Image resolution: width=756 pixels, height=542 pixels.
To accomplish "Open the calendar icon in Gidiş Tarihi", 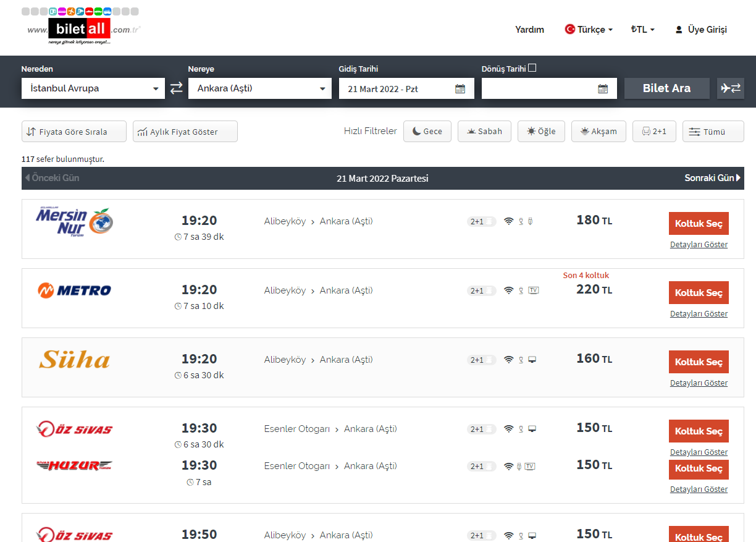I will (460, 88).
